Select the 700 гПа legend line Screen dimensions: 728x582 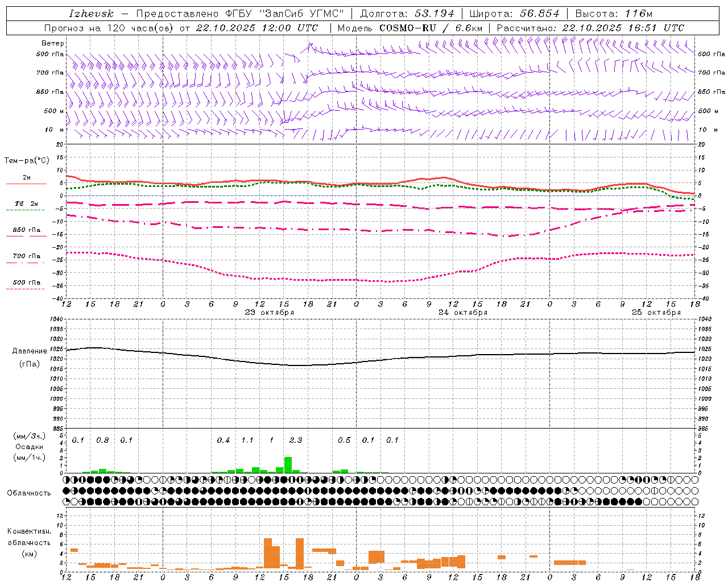[26, 263]
